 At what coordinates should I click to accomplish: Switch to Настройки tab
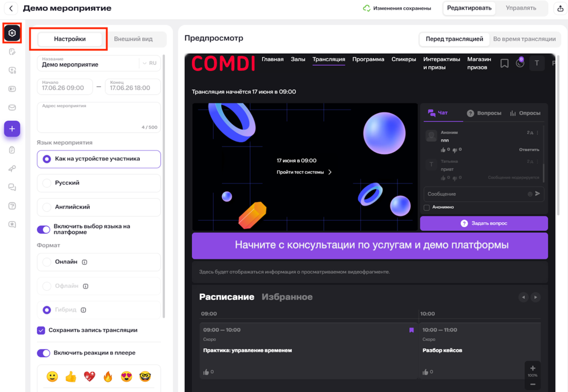(x=70, y=39)
